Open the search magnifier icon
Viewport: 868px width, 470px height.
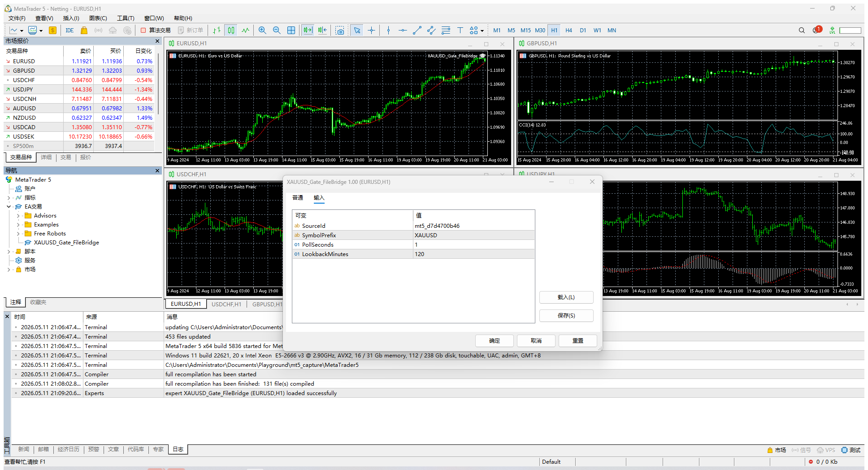[x=802, y=30]
